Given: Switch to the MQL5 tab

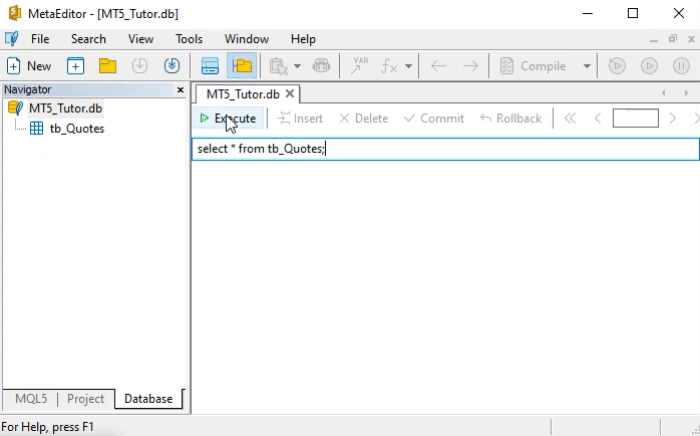Looking at the screenshot, I should [x=31, y=399].
